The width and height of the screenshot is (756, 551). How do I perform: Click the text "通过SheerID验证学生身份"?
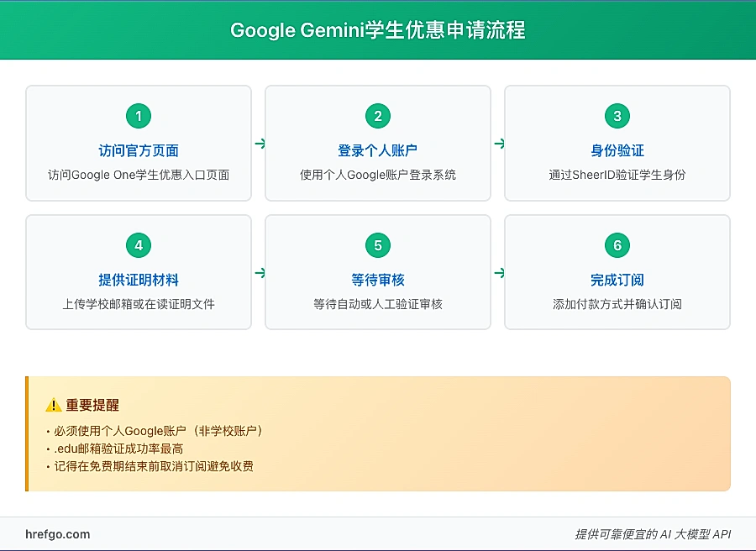617,175
